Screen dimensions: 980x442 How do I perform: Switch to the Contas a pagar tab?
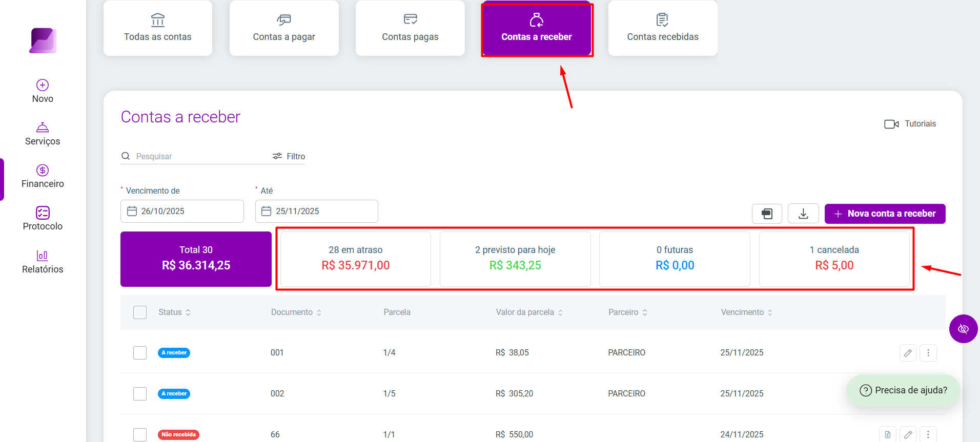click(284, 28)
